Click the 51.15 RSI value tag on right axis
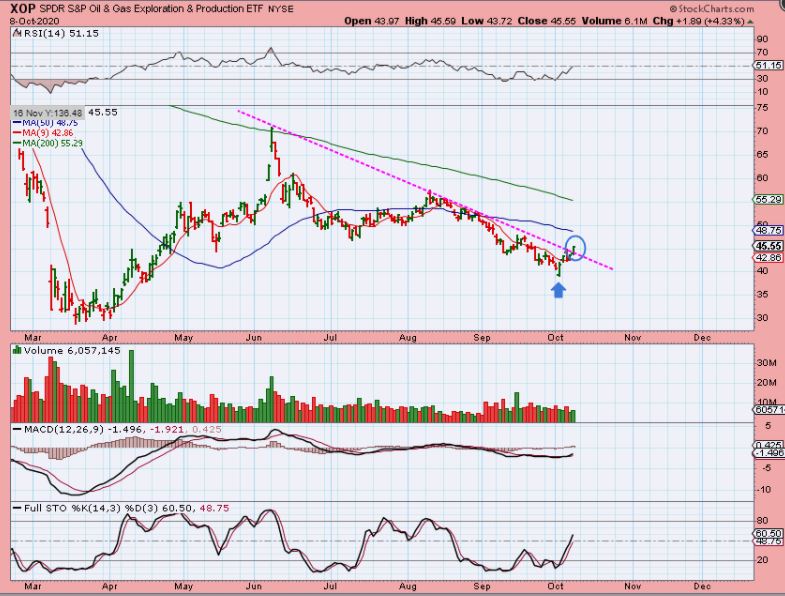The image size is (785, 596). (768, 66)
